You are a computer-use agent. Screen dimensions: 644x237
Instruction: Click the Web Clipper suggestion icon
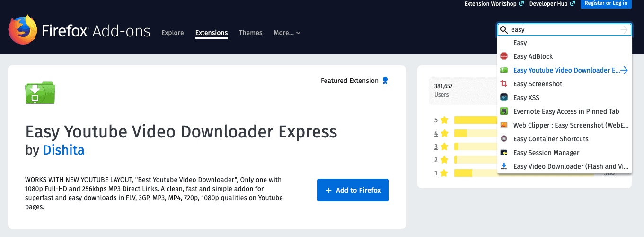504,125
